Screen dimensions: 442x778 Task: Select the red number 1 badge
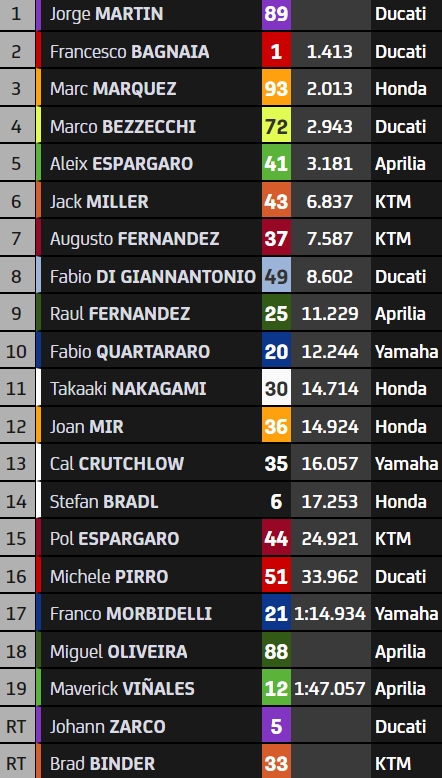[276, 52]
